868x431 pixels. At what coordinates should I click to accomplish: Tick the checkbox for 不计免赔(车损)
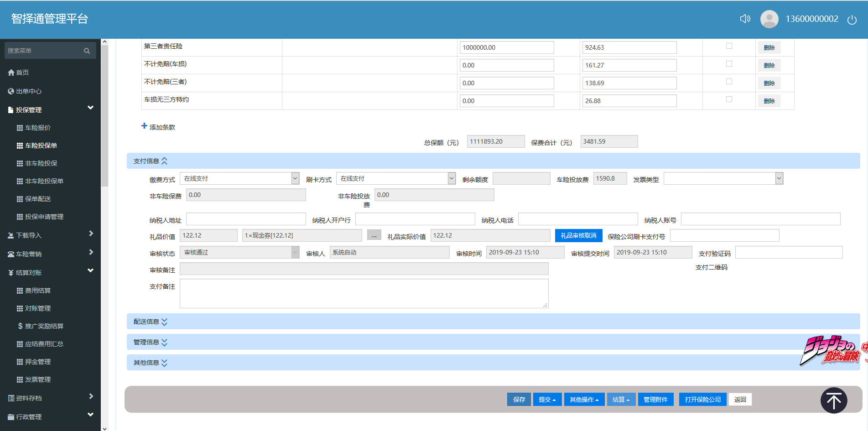tap(729, 64)
